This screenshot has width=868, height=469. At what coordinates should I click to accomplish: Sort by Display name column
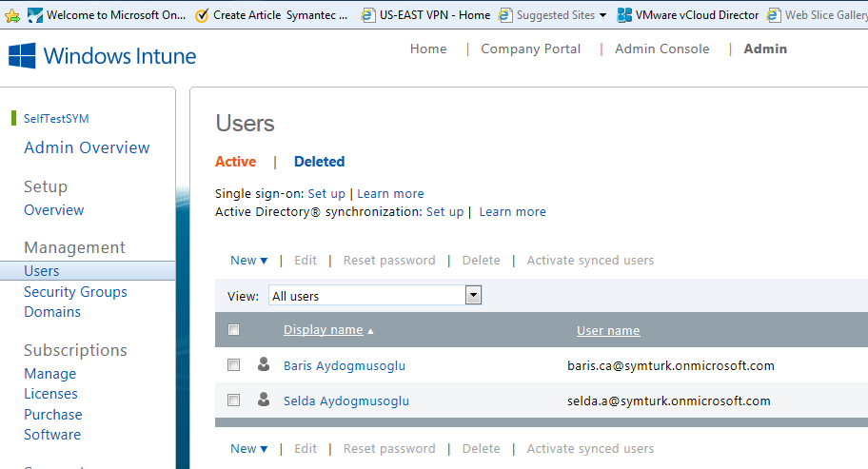click(x=324, y=329)
